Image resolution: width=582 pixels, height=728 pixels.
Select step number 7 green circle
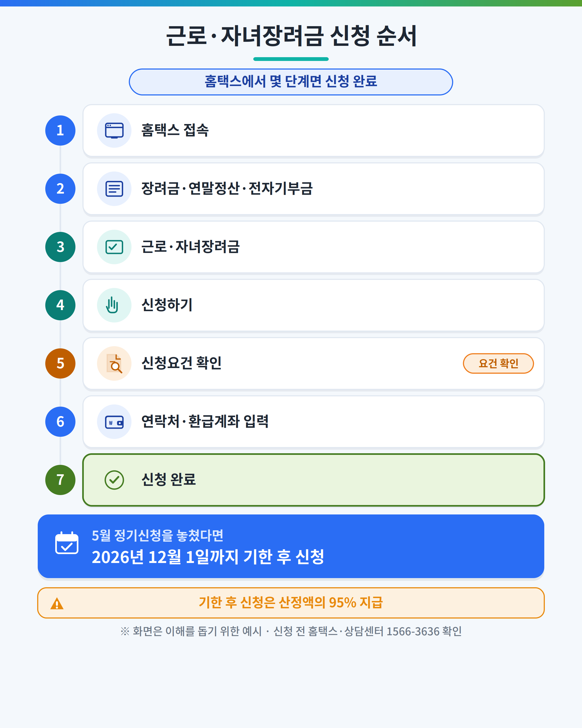[60, 480]
